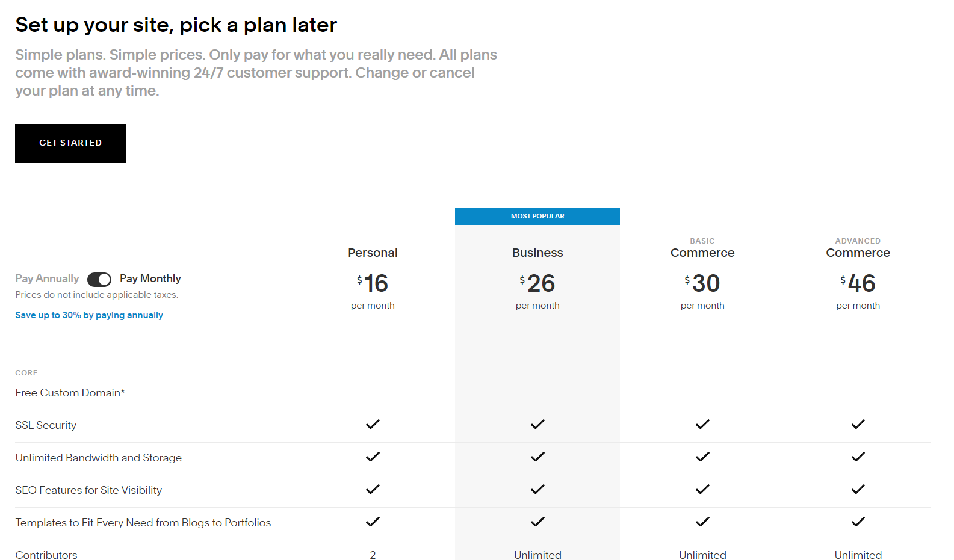Click the Most Popular banner
The height and width of the screenshot is (560, 954).
(537, 217)
